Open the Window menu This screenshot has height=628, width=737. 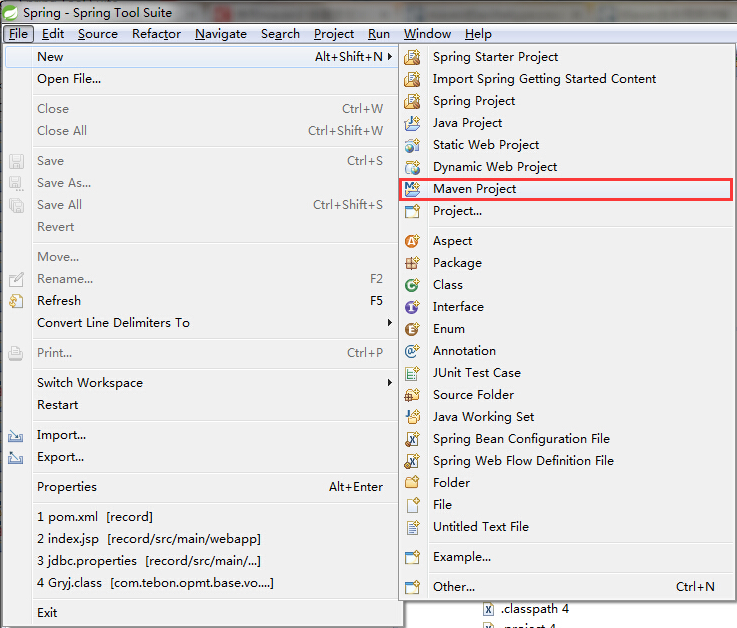(427, 34)
